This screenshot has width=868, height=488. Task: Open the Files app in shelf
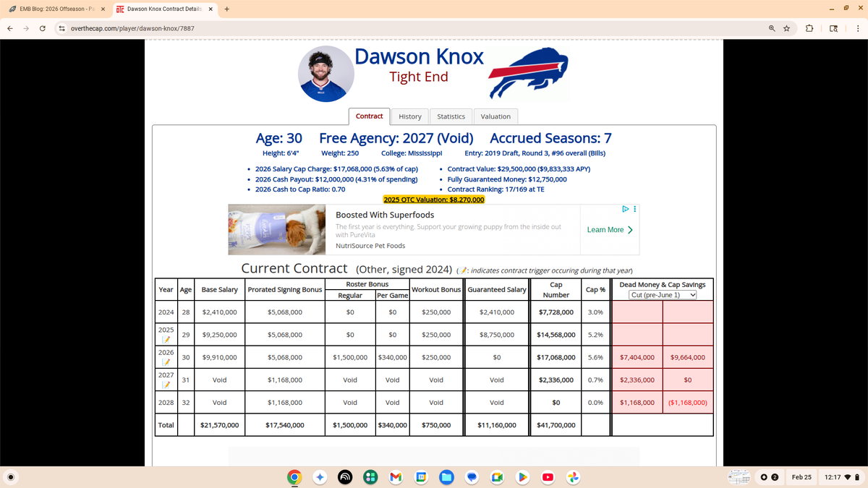tap(446, 477)
